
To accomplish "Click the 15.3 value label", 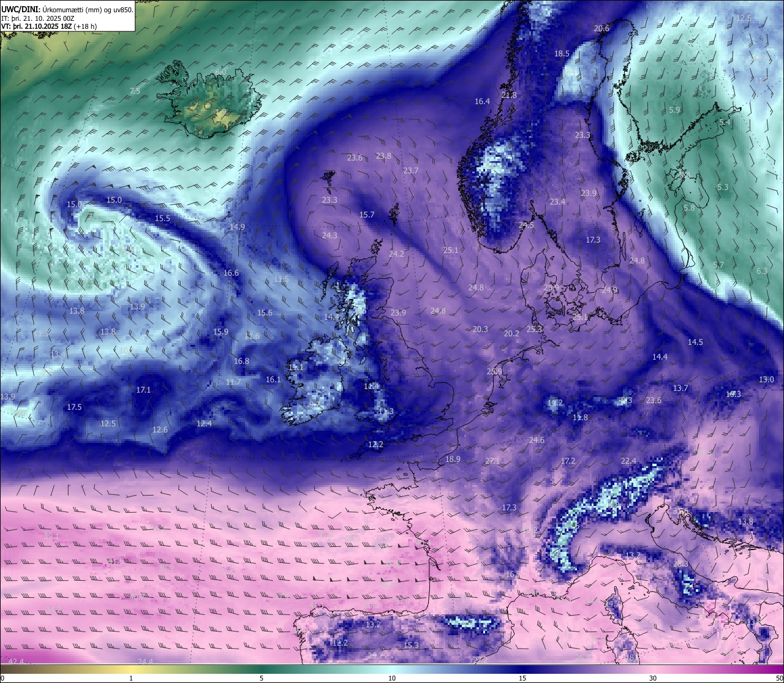I will click(x=411, y=645).
